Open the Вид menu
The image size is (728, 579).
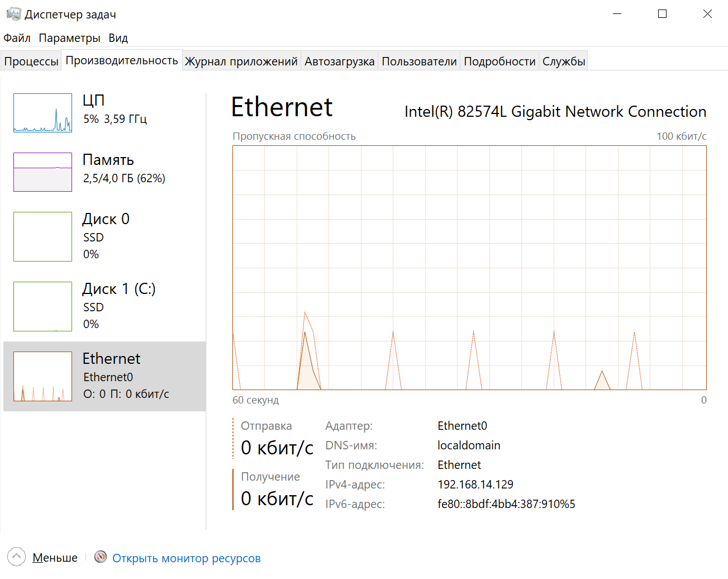point(118,38)
